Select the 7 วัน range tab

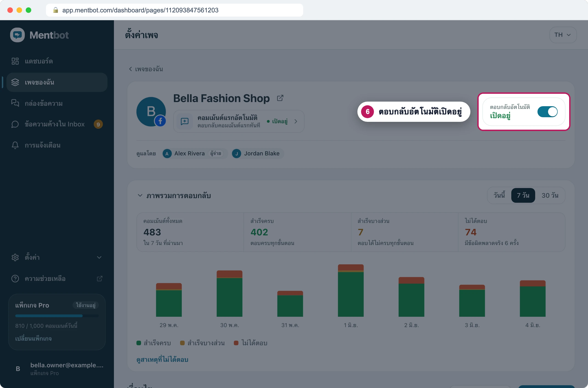tap(523, 195)
